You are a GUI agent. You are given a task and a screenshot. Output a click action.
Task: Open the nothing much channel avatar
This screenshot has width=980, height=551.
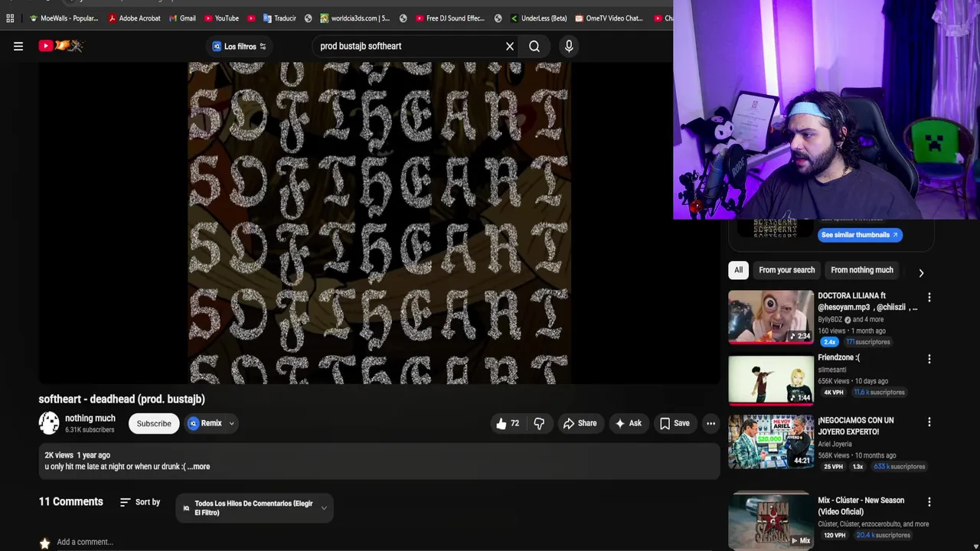pyautogui.click(x=49, y=422)
